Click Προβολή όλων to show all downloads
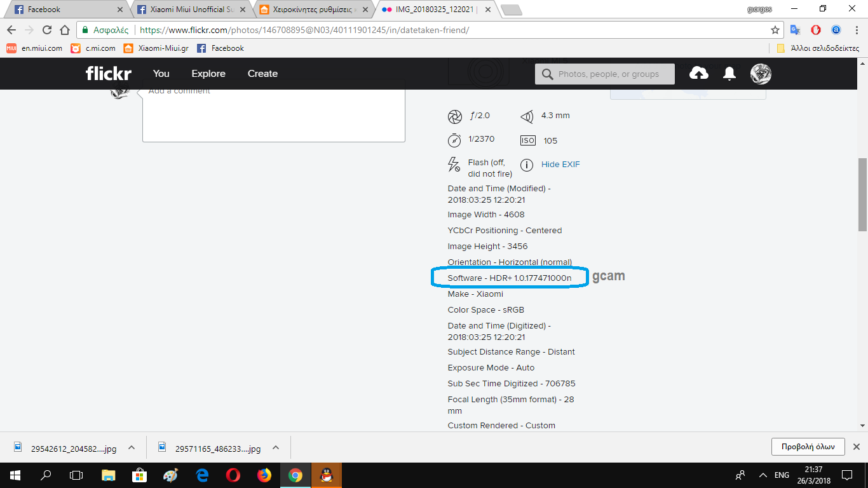Image resolution: width=868 pixels, height=488 pixels. pyautogui.click(x=808, y=447)
